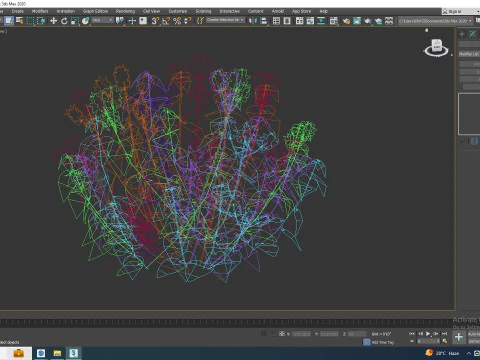Open the Arnold menu
The image size is (480, 360).
[x=278, y=11]
